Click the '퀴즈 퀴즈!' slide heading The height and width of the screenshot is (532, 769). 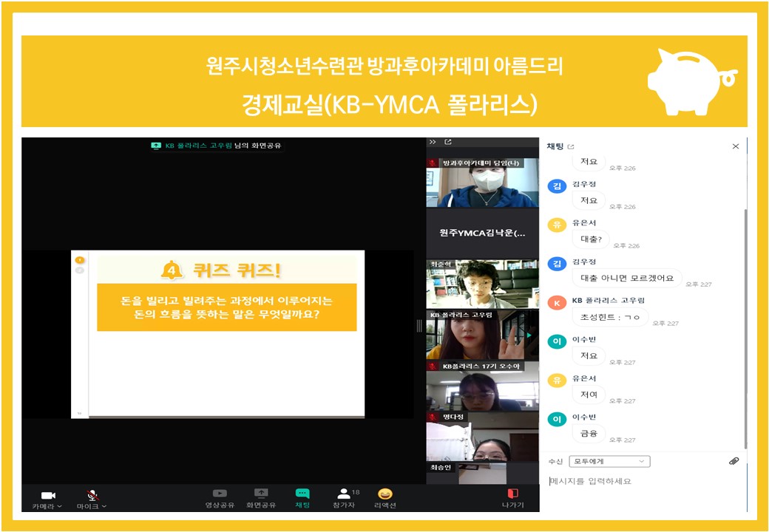point(237,270)
